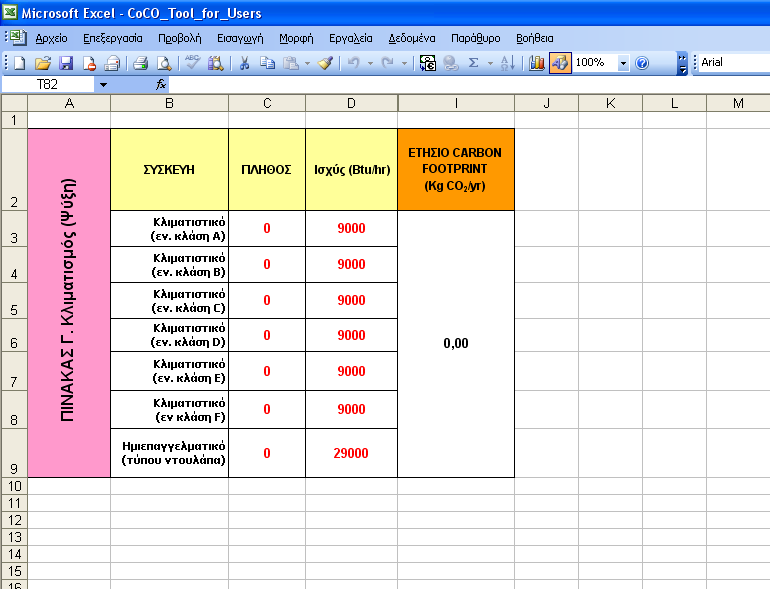Click the fx Insert Function button
This screenshot has height=589, width=770.
pos(161,84)
